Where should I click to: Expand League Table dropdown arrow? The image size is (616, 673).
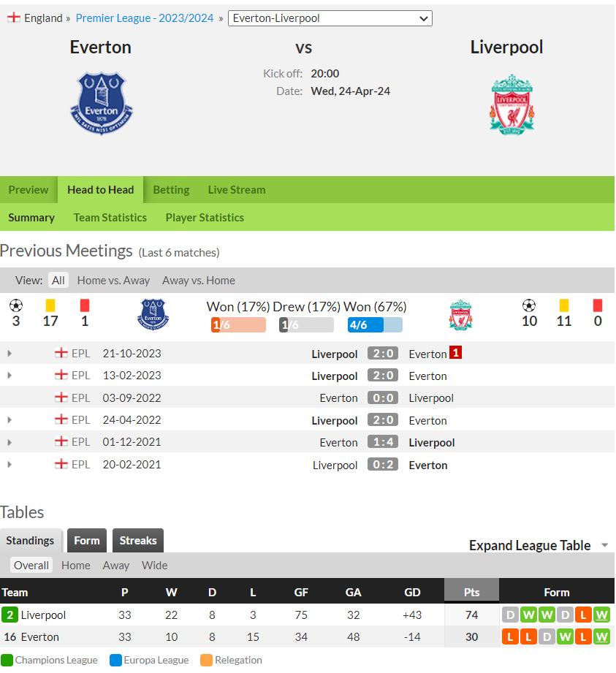(604, 545)
